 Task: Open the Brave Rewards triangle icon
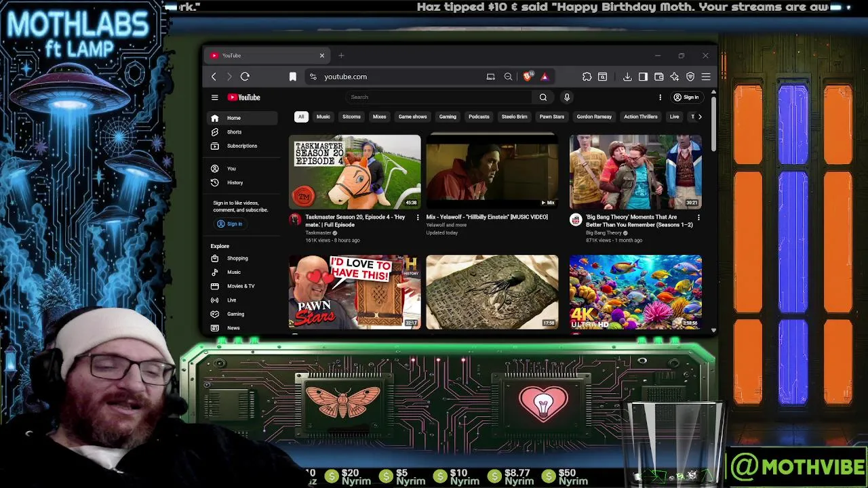pos(544,77)
